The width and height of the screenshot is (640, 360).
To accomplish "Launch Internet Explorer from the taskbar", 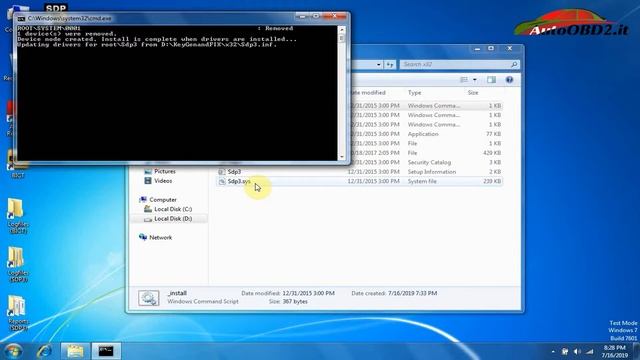I will (44, 351).
